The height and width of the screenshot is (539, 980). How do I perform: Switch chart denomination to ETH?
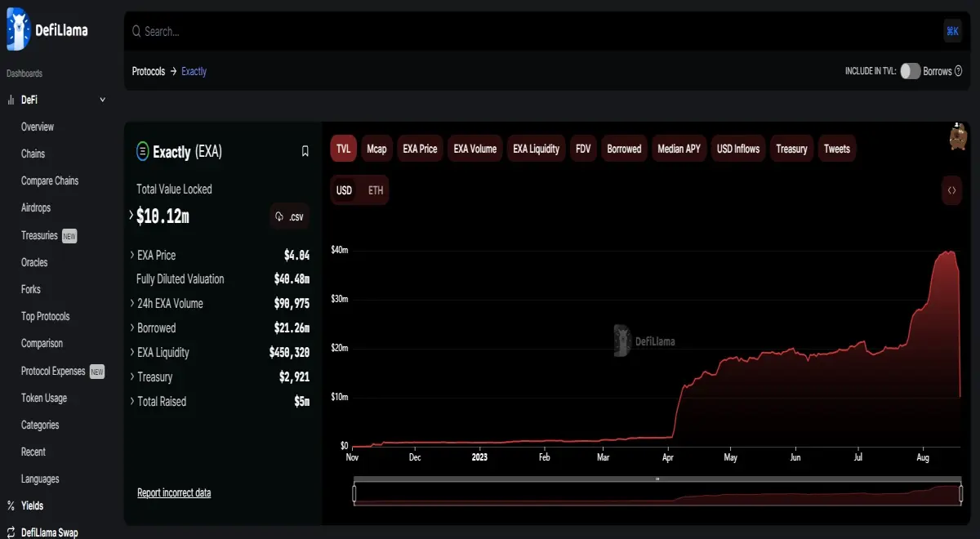coord(376,190)
